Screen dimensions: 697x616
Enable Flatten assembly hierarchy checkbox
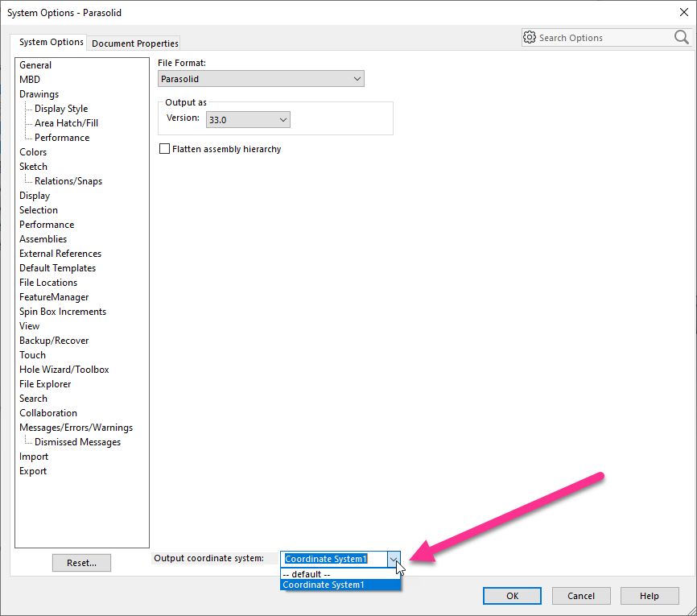coord(164,149)
